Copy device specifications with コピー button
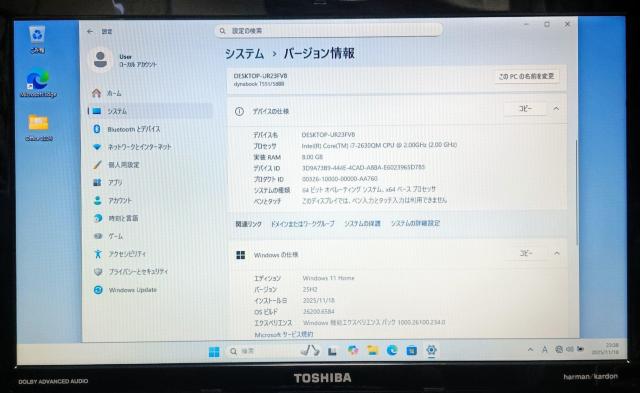Screen dimensions: 640x393 click(x=525, y=109)
